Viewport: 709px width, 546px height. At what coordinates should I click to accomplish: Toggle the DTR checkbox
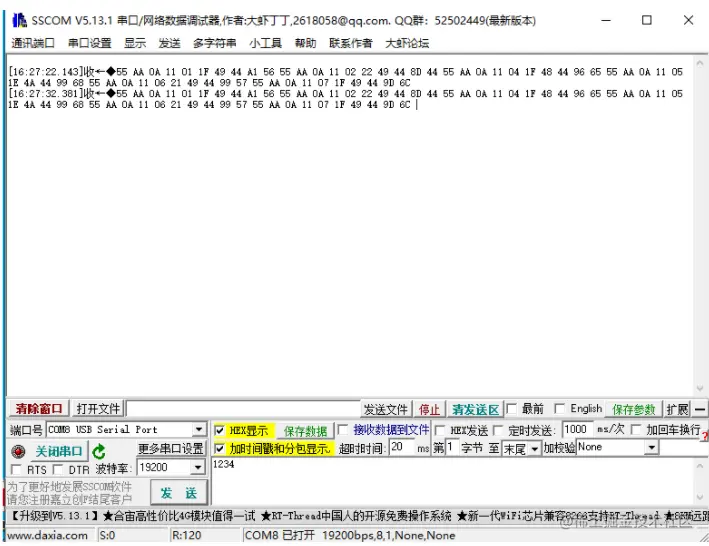click(57, 470)
